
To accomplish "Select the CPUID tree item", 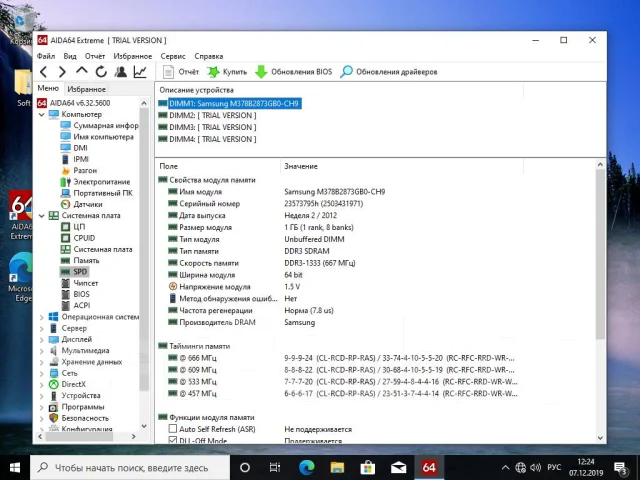I will 78,238.
